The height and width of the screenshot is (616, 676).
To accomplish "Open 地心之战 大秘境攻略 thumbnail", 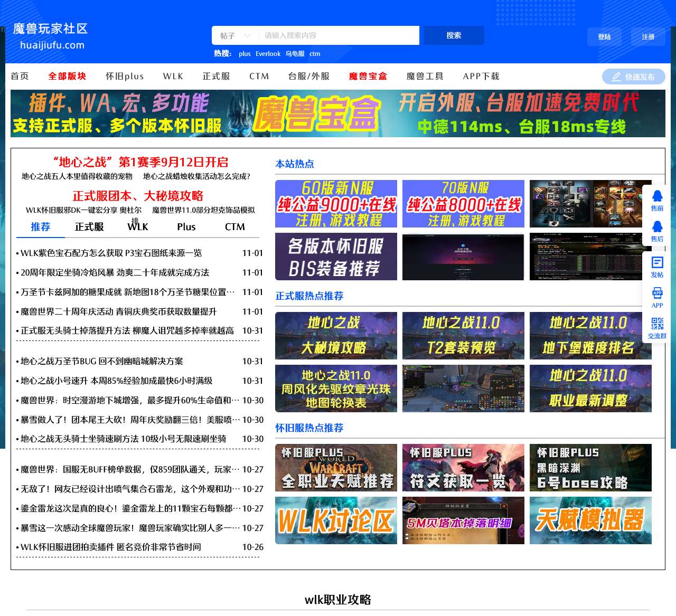I will 336,336.
